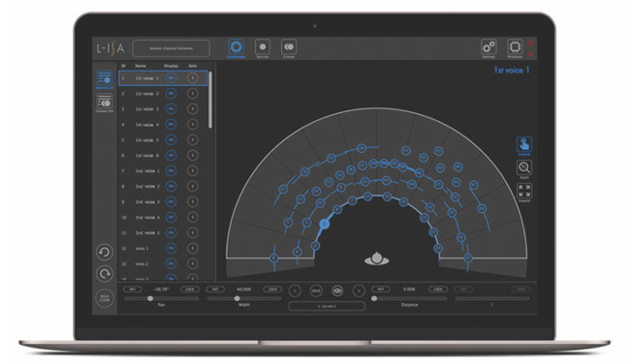Screen dimensions: 637x364
Task: Show the Groups List panel
Action: tap(105, 102)
